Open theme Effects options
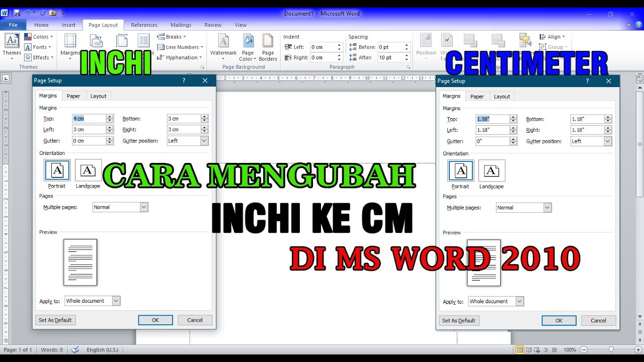This screenshot has width=644, height=362. click(x=39, y=57)
